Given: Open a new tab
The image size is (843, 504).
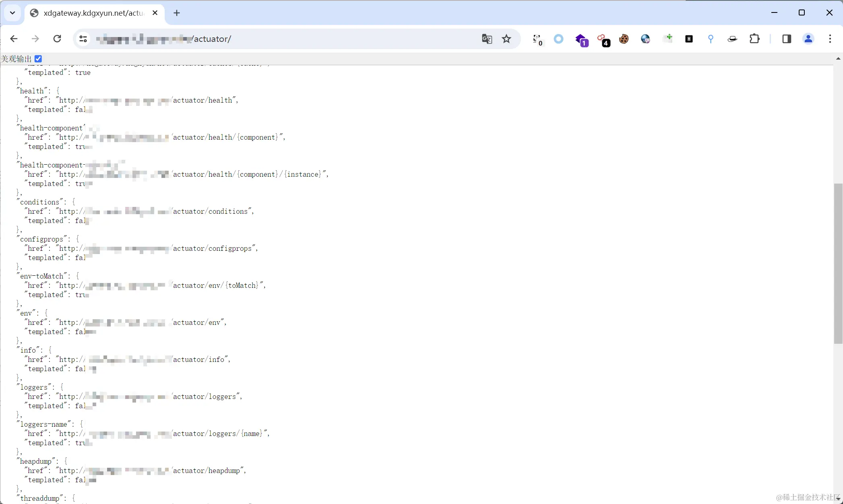Looking at the screenshot, I should (x=177, y=13).
